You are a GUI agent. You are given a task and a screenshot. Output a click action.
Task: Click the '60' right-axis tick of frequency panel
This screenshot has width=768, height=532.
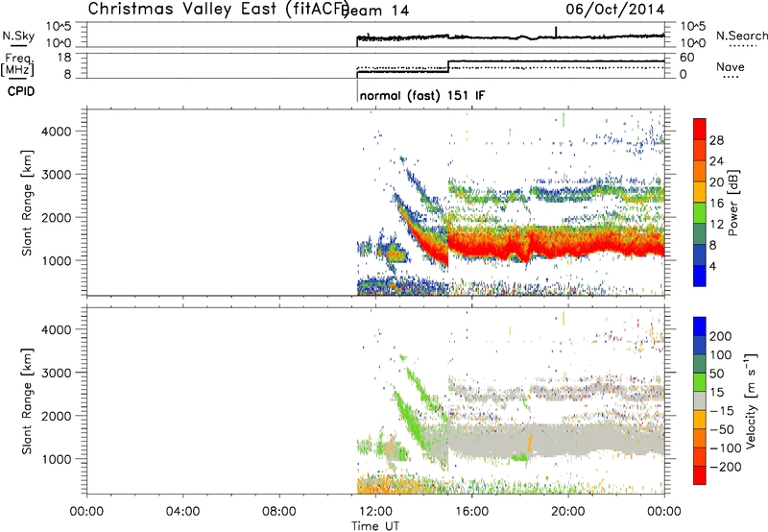[x=686, y=58]
